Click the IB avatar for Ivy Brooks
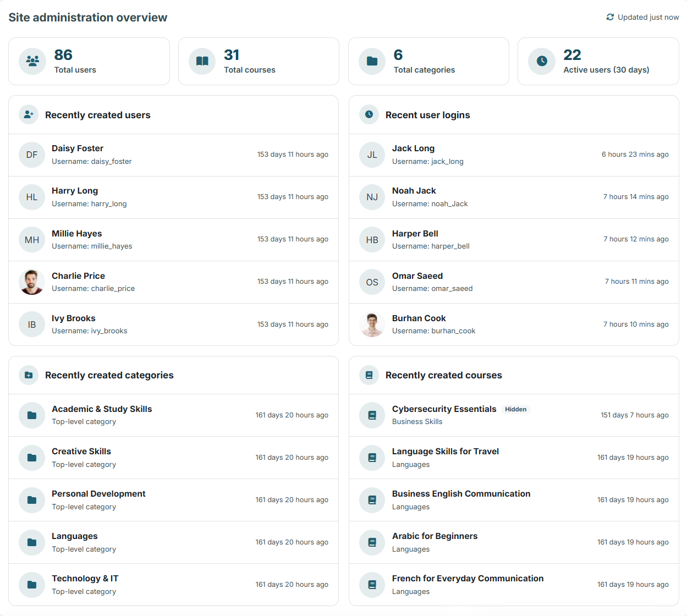Screen dimensions: 687x616 click(x=32, y=324)
